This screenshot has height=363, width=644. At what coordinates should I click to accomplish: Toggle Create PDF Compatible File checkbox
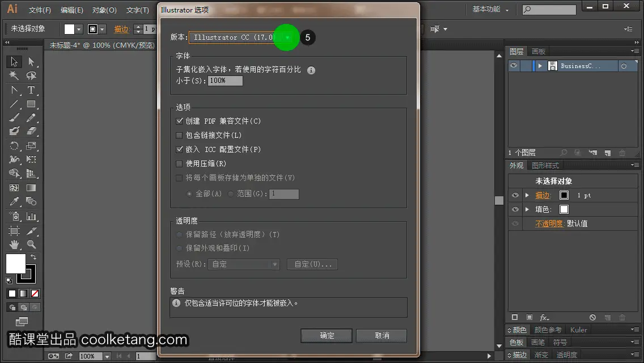pyautogui.click(x=179, y=121)
